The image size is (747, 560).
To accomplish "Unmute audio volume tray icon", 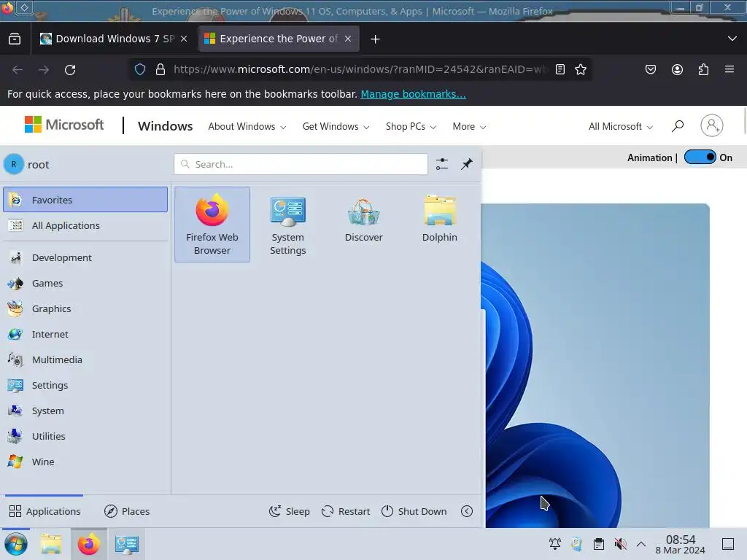I will coord(620,544).
